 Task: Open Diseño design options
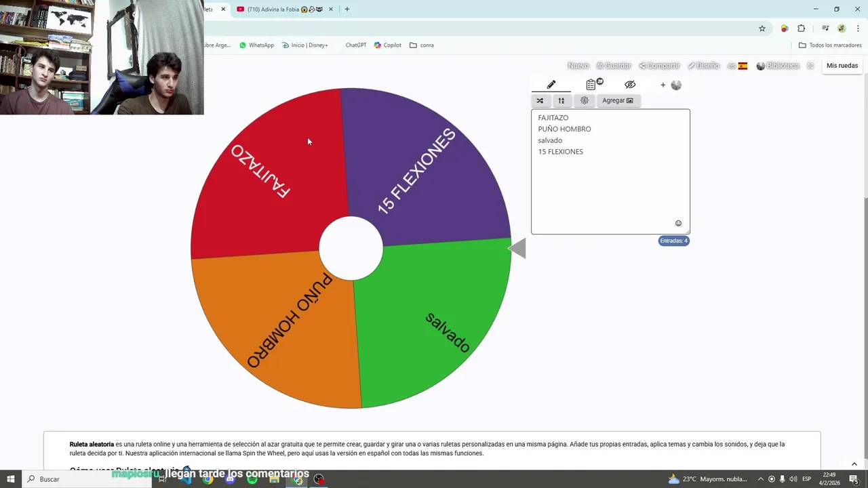coord(703,66)
